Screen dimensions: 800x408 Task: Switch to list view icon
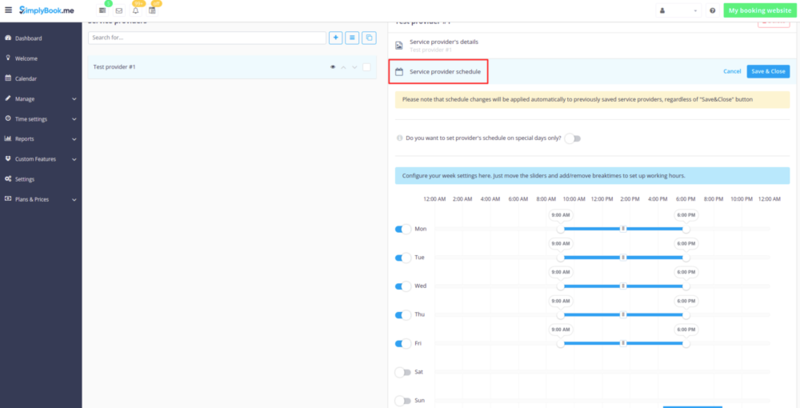click(x=352, y=37)
